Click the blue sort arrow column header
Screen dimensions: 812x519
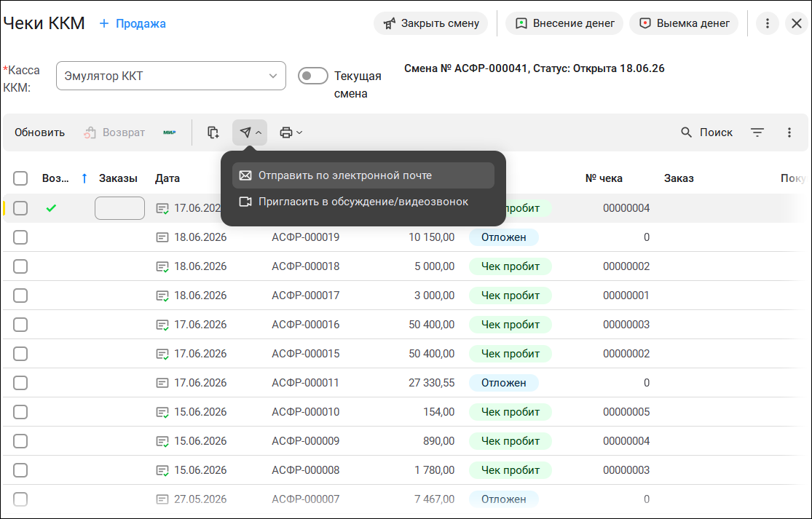[x=84, y=178]
